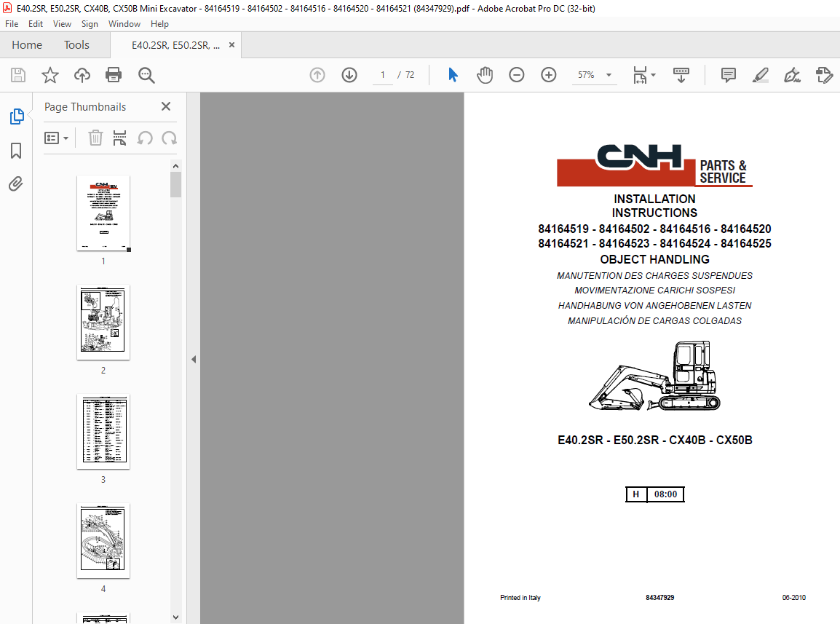Go to previous page arrow
The image size is (840, 624).
[317, 75]
